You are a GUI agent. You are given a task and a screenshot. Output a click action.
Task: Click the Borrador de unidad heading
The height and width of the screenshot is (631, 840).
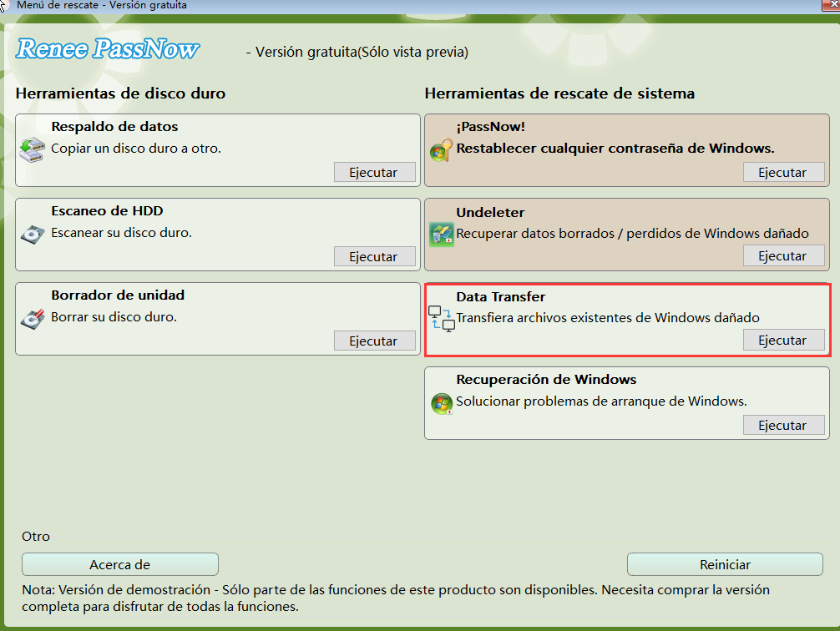tap(118, 295)
